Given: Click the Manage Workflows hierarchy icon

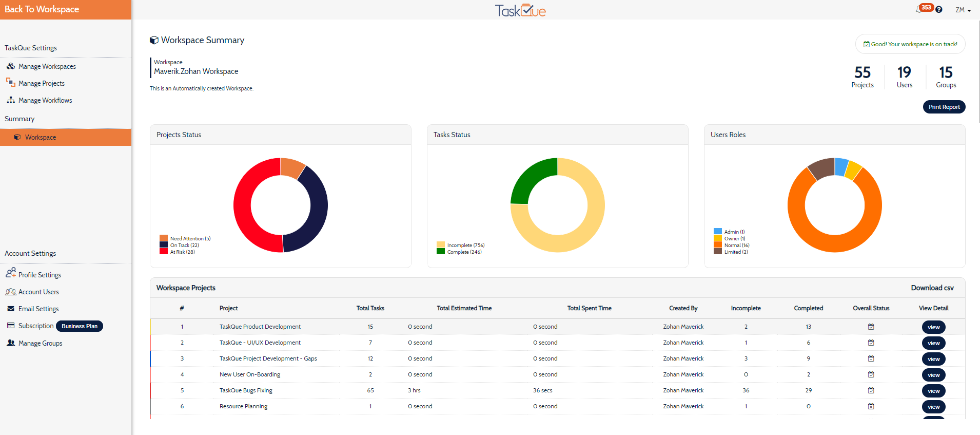Looking at the screenshot, I should point(11,100).
